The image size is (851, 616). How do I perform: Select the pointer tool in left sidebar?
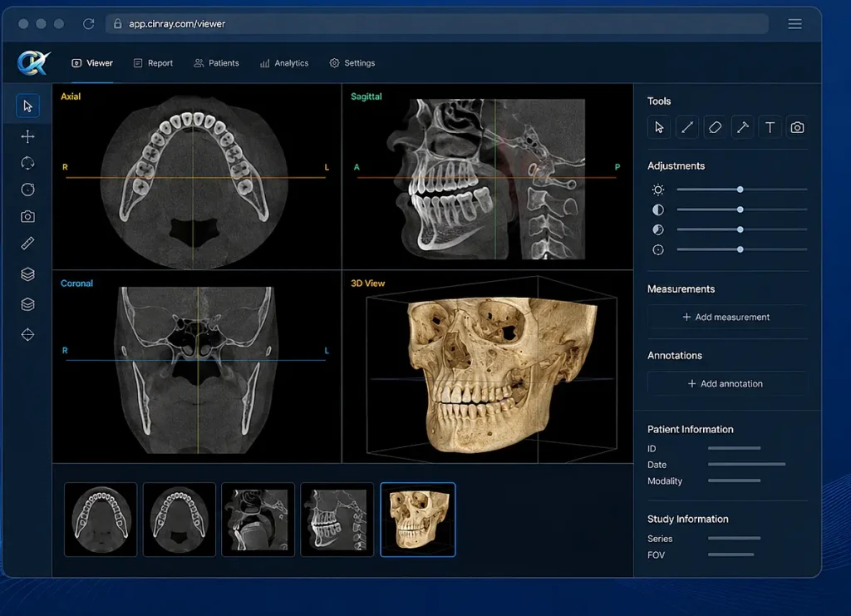coord(27,106)
